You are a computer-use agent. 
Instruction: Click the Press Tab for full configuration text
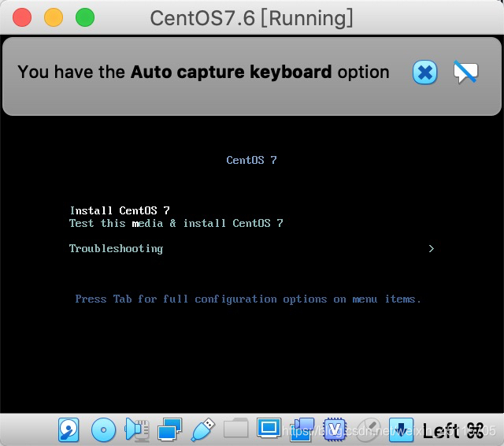pyautogui.click(x=248, y=299)
